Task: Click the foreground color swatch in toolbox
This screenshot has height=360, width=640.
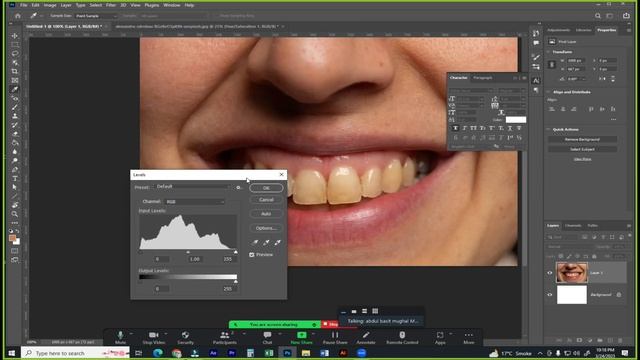Action: coord(13,238)
